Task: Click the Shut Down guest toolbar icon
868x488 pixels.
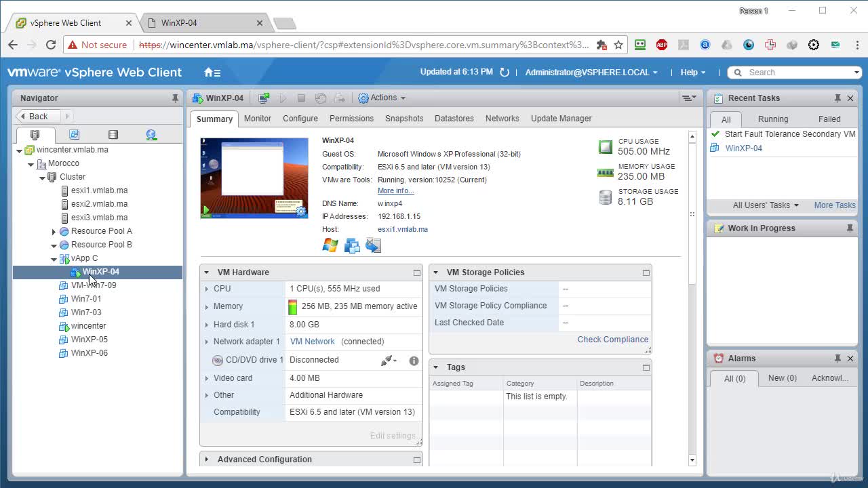Action: pyautogui.click(x=302, y=98)
